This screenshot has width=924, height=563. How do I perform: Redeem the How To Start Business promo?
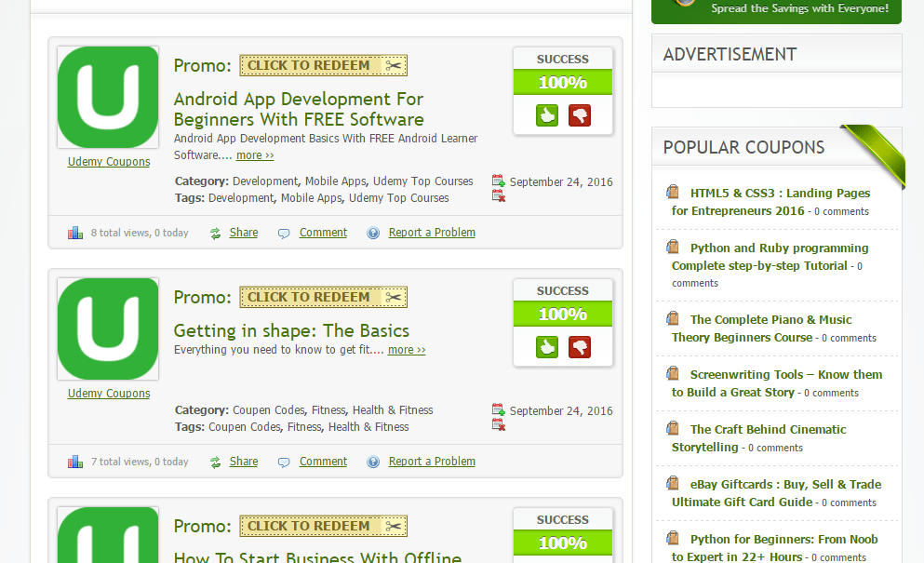click(x=323, y=526)
